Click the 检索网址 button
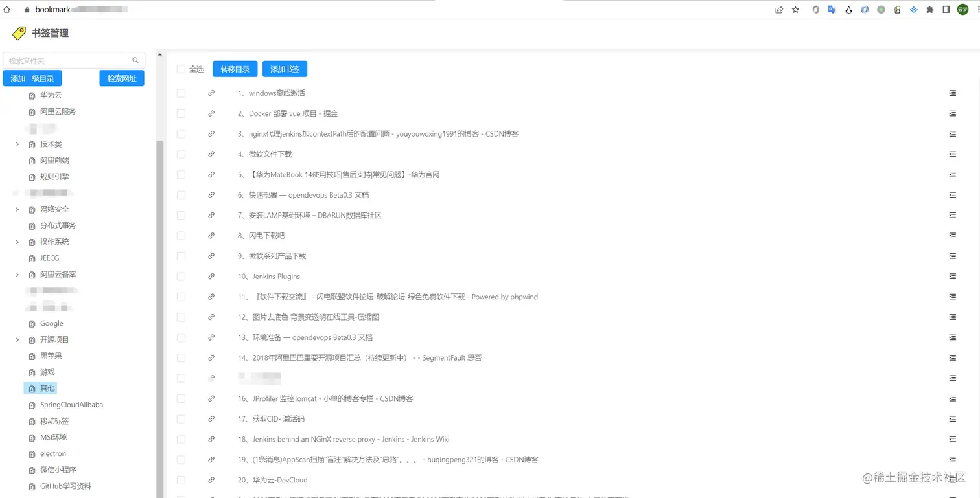980x498 pixels. [122, 78]
